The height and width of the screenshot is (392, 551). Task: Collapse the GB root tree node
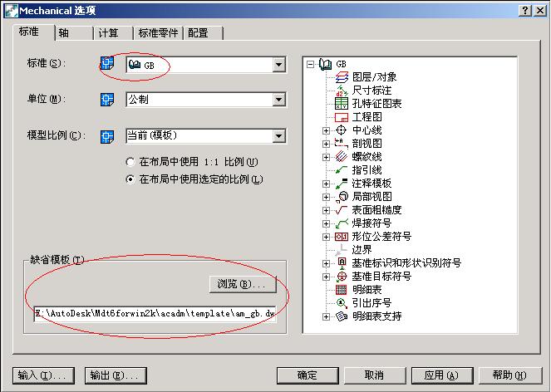[x=310, y=64]
